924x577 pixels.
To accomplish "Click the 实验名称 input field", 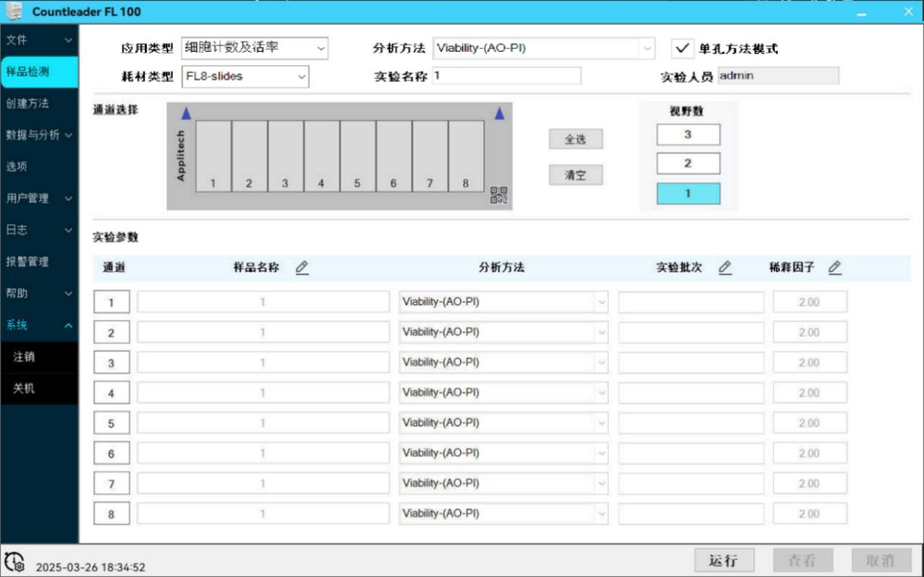I will tap(506, 75).
